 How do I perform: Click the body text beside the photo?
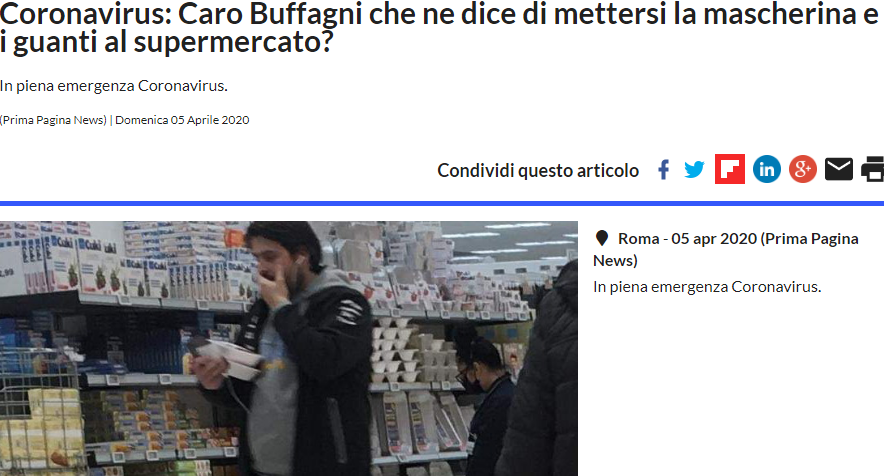tap(707, 287)
